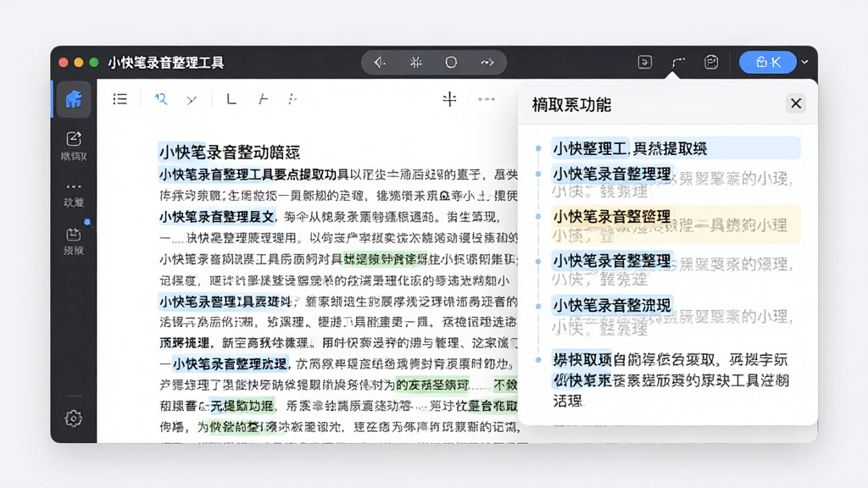Click highlighted phrase 小快笔录音整理沈理
The width and height of the screenshot is (868, 488).
coord(231,363)
